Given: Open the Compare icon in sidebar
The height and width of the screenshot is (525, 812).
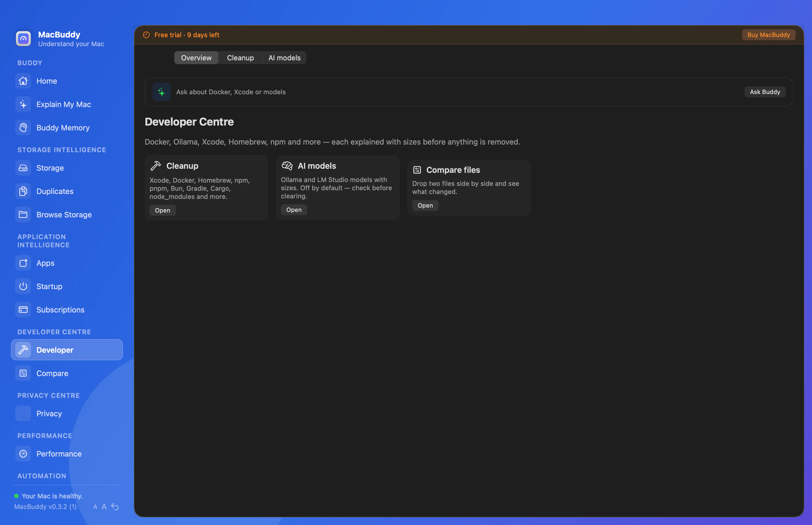Looking at the screenshot, I should coord(23,373).
